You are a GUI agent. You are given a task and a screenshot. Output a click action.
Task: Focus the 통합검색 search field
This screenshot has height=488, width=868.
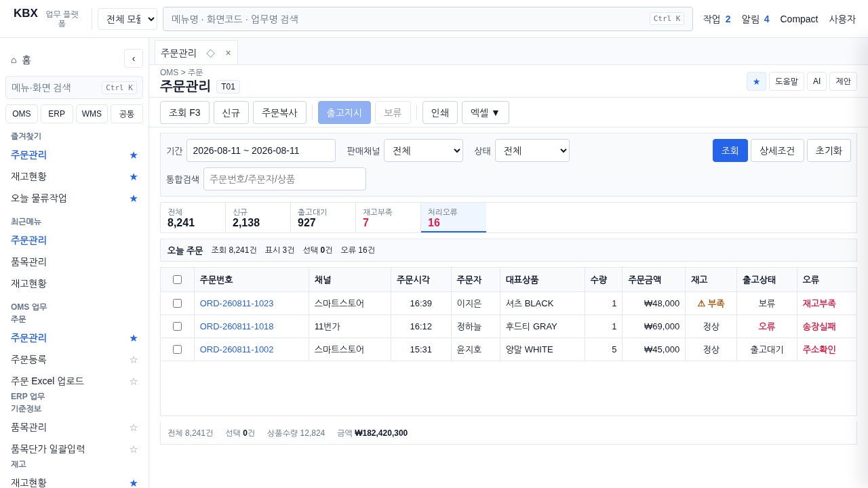pos(285,179)
